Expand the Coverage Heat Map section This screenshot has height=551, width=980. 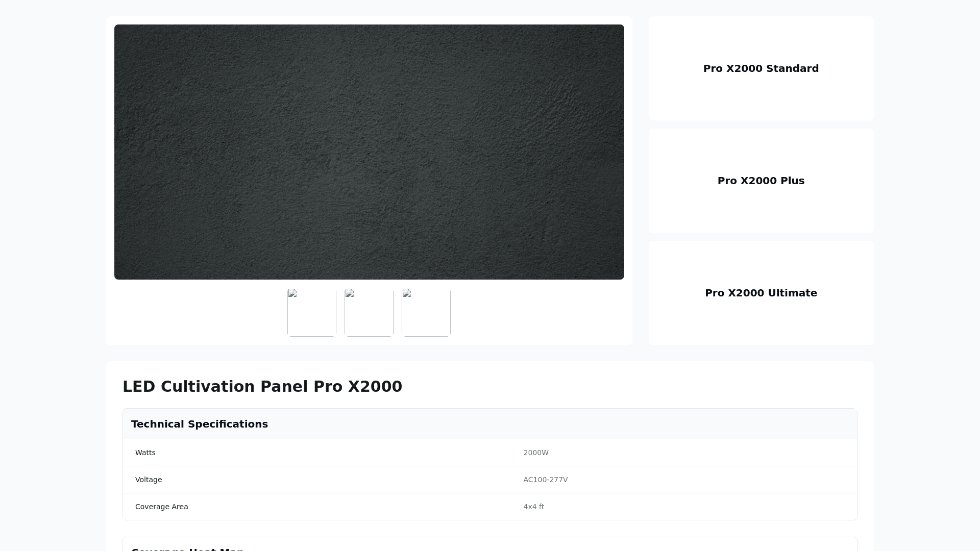coord(187,547)
